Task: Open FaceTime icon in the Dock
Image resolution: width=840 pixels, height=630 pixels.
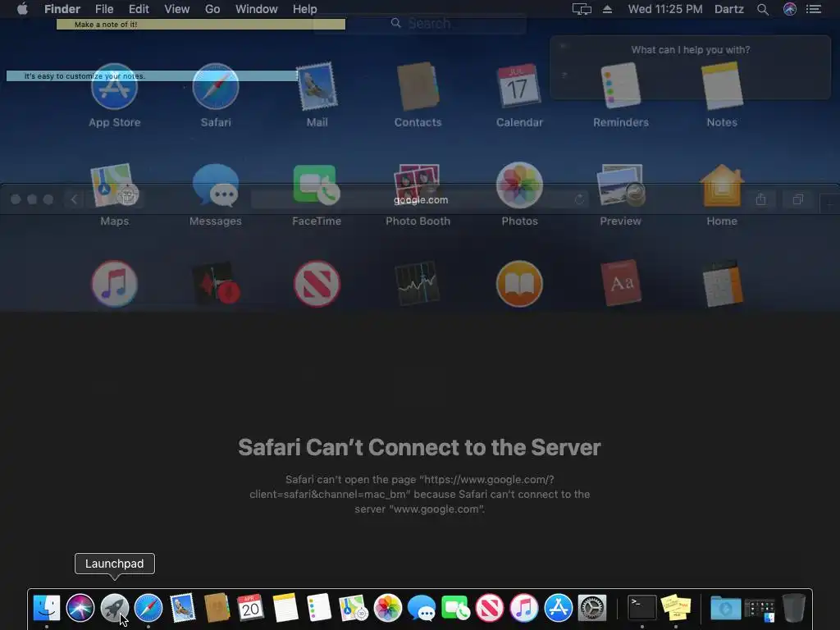Action: point(455,608)
